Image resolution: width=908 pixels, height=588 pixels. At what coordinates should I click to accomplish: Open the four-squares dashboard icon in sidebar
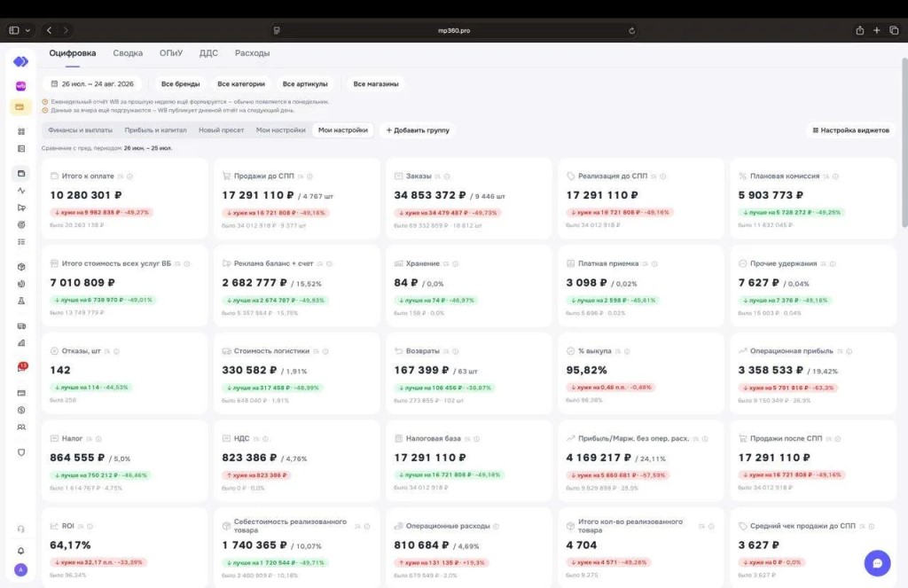tap(21, 131)
